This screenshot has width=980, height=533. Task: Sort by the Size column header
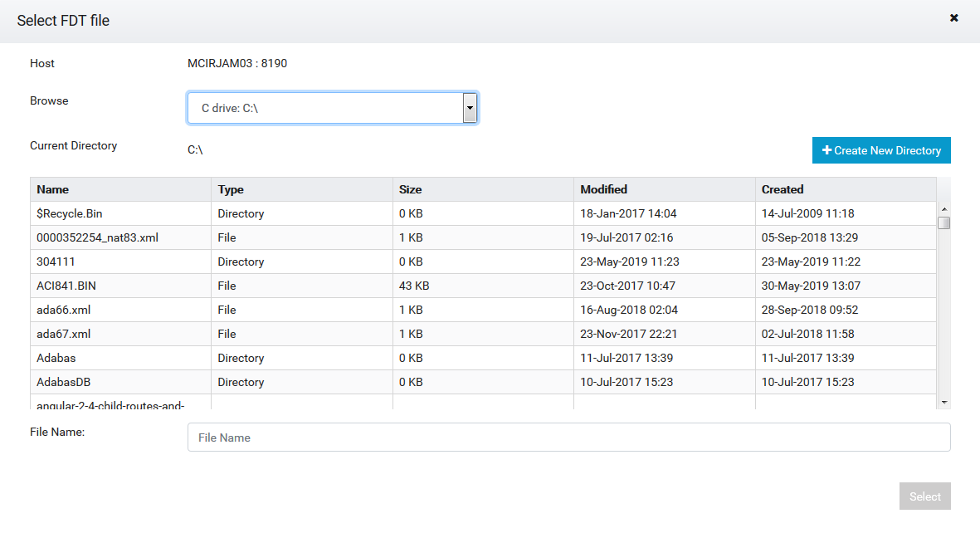point(410,189)
